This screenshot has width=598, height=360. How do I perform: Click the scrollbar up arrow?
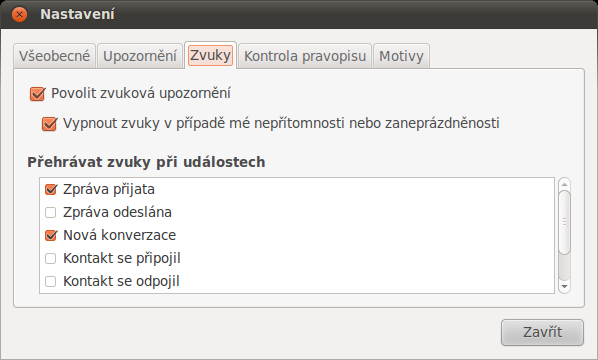tap(564, 184)
